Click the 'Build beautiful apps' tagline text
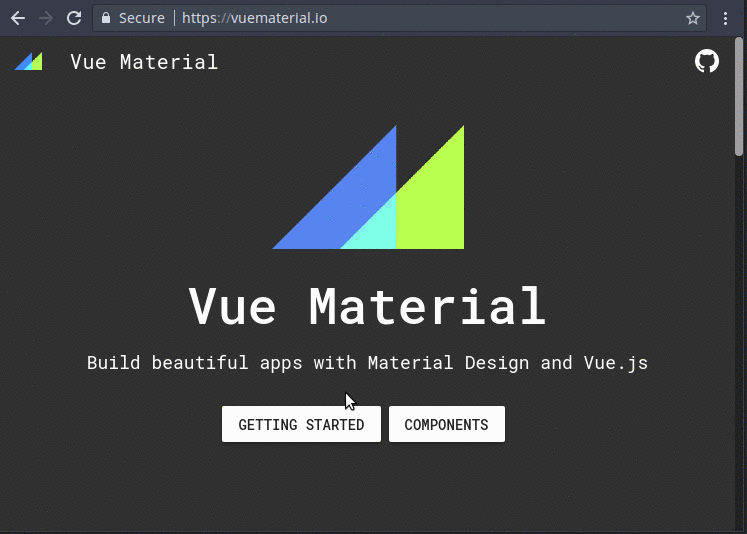The height and width of the screenshot is (534, 747). point(367,363)
